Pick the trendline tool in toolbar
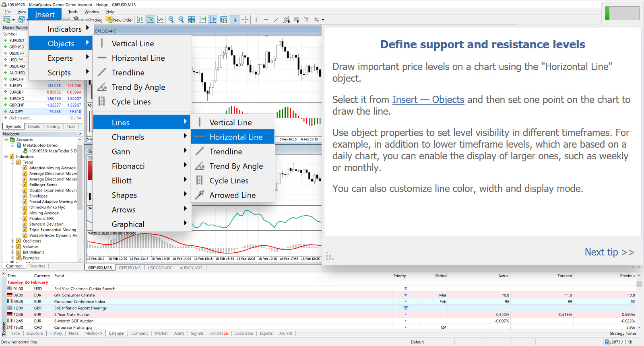This screenshot has height=346, width=644. (276, 20)
